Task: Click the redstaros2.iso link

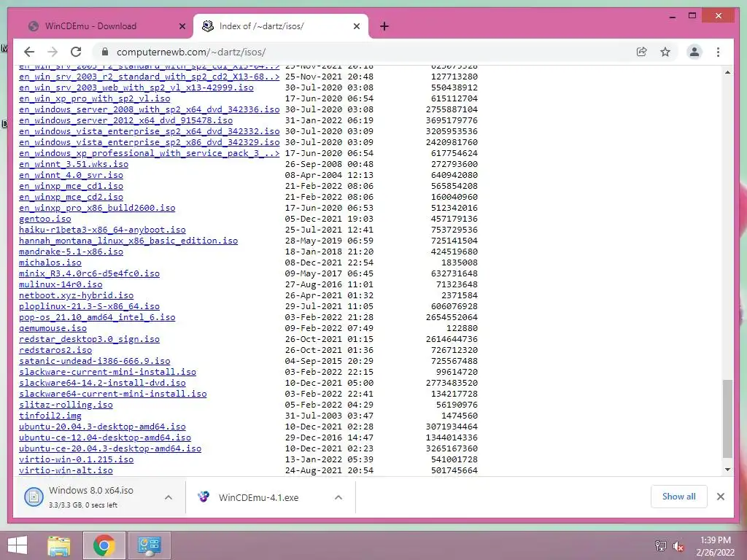Action: pos(55,351)
